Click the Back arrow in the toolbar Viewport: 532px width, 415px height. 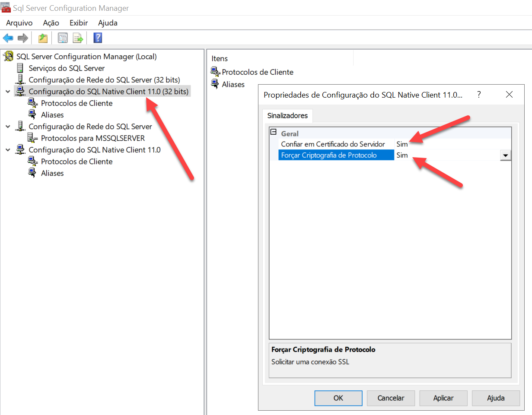click(8, 38)
